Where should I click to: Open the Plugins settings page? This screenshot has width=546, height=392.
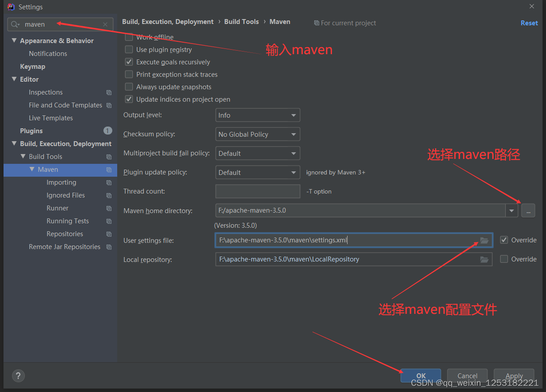(31, 131)
